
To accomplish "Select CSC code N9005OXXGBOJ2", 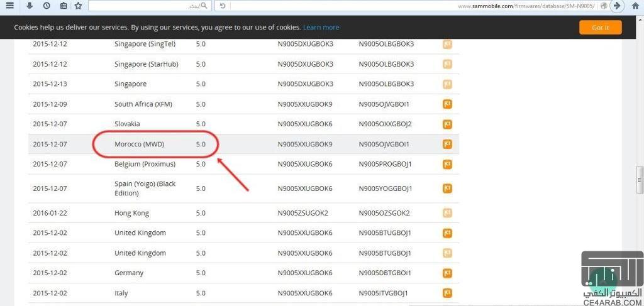I will tap(385, 124).
